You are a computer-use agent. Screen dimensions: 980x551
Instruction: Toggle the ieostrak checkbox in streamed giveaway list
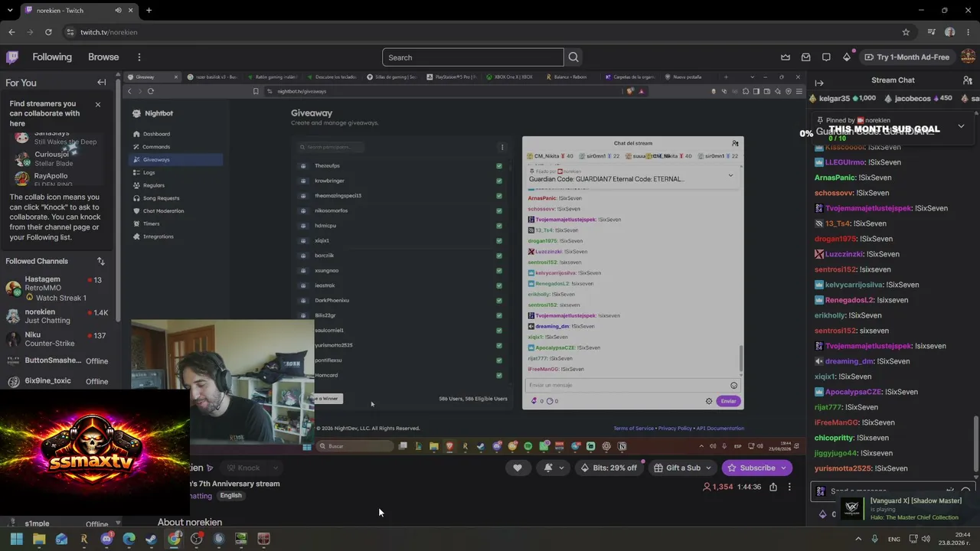pos(499,285)
